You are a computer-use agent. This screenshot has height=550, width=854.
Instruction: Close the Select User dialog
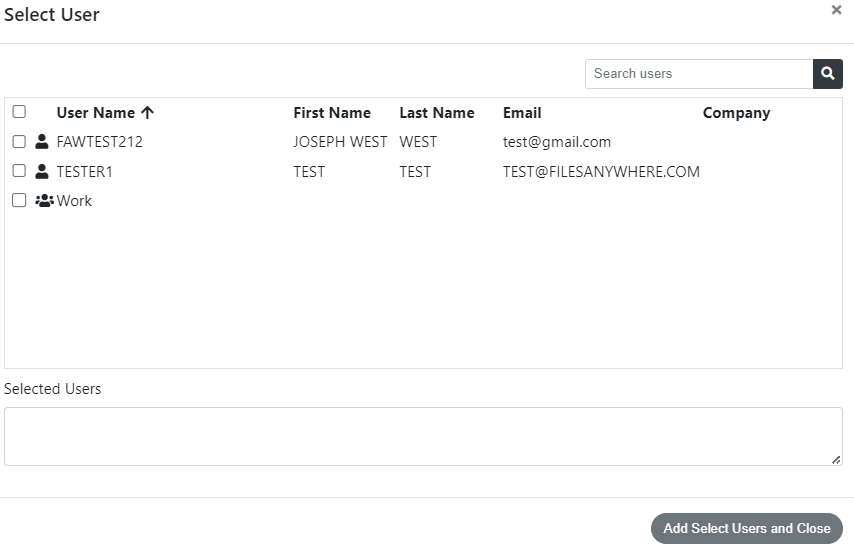click(x=837, y=10)
